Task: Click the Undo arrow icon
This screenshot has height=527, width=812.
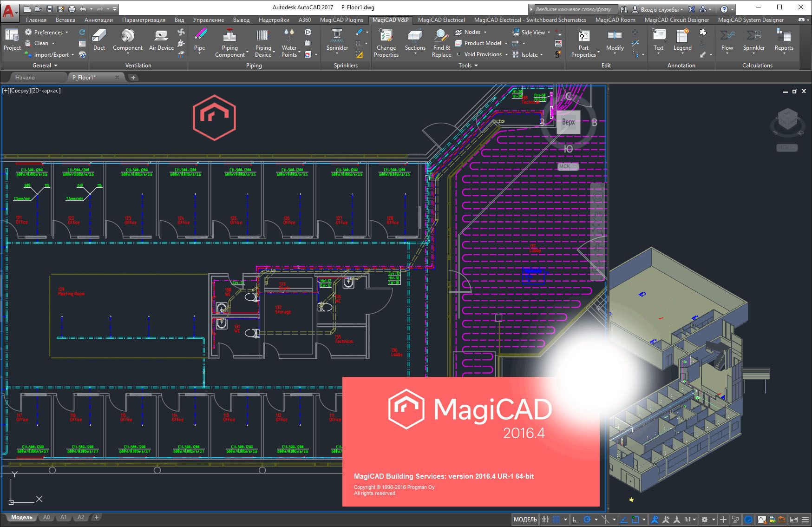Action: (x=83, y=9)
